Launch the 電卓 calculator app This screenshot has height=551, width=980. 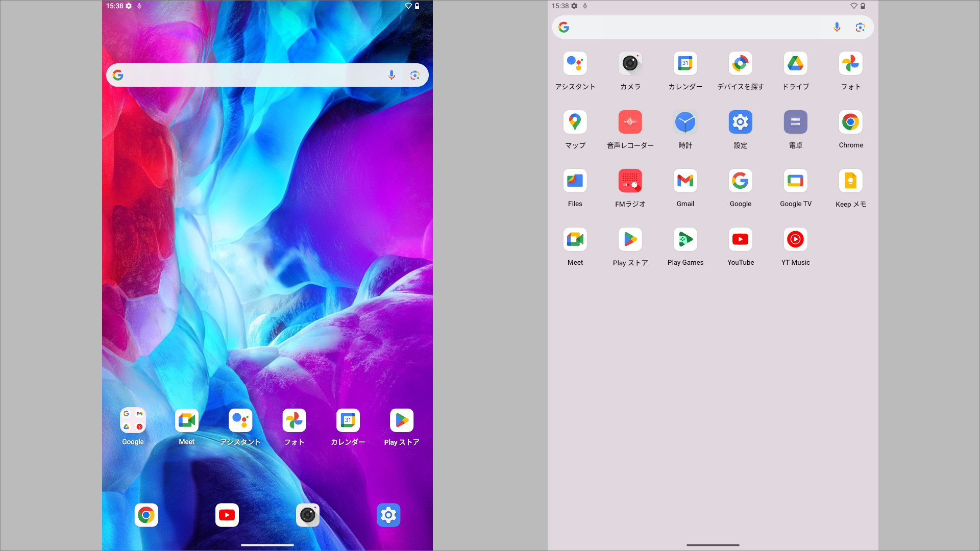coord(795,122)
